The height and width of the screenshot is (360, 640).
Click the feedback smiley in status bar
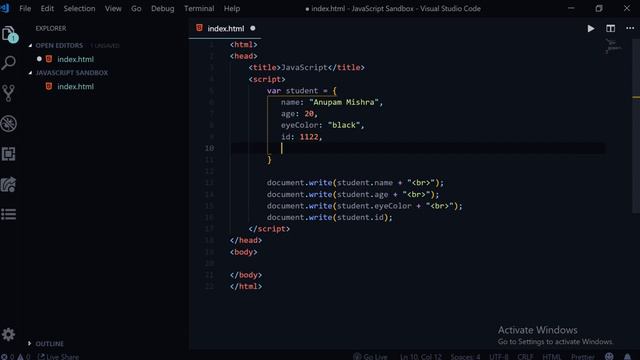point(609,356)
